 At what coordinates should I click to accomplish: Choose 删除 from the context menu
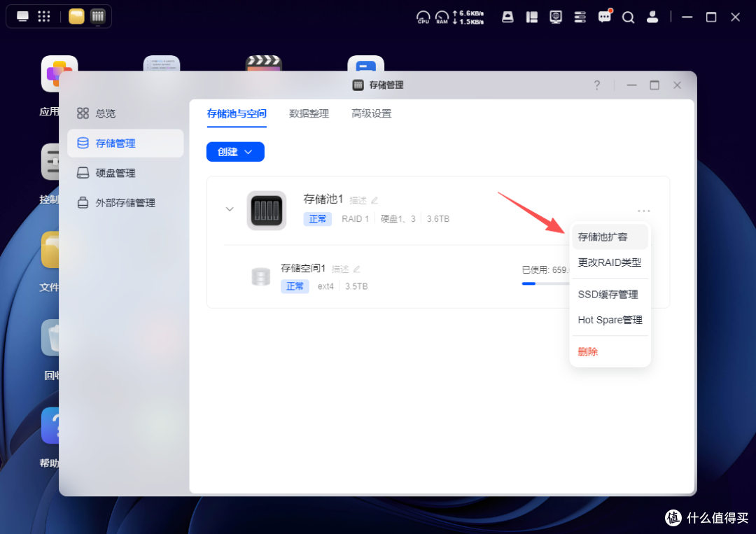tap(610, 352)
